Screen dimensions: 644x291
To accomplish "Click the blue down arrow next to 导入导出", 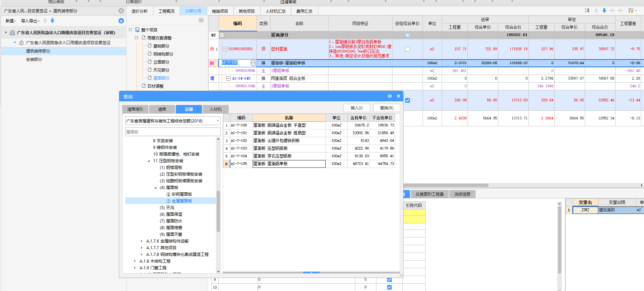I will click(52, 21).
